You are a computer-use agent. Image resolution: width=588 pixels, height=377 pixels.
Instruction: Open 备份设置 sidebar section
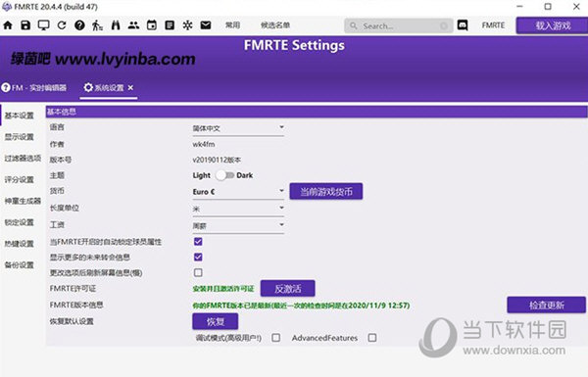point(20,265)
